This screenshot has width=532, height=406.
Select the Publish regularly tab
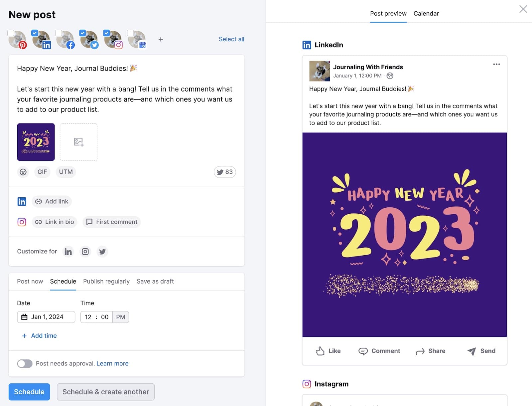tap(106, 282)
